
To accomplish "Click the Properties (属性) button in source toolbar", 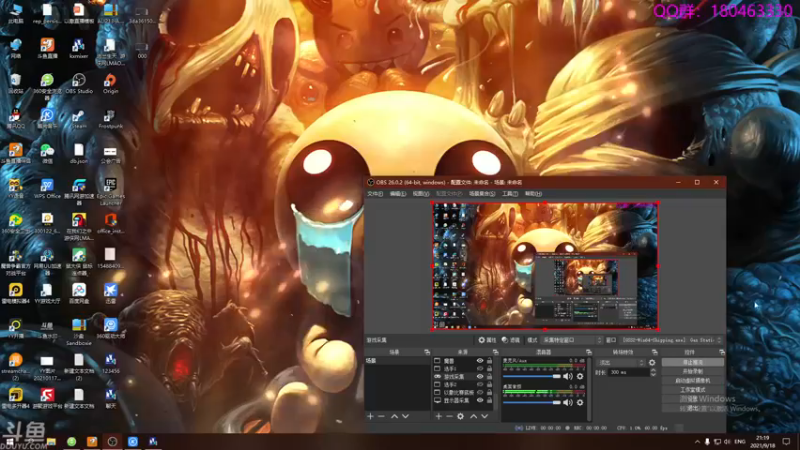I will pyautogui.click(x=487, y=340).
